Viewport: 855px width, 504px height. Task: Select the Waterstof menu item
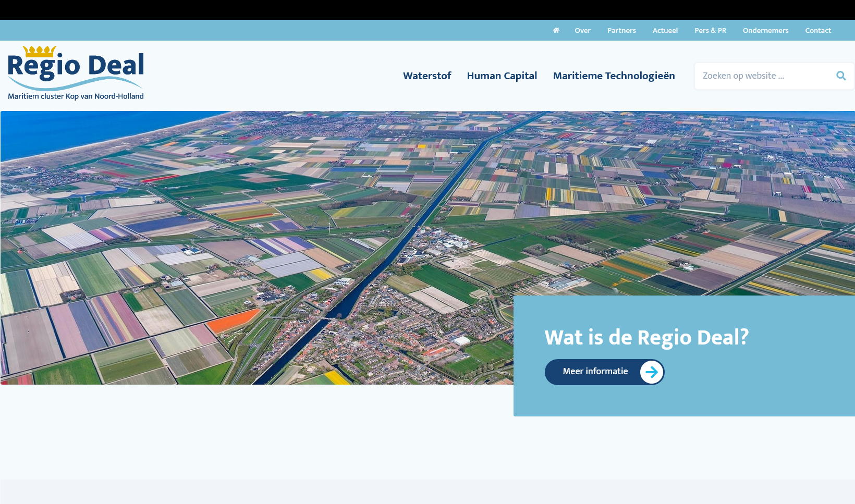pyautogui.click(x=427, y=76)
